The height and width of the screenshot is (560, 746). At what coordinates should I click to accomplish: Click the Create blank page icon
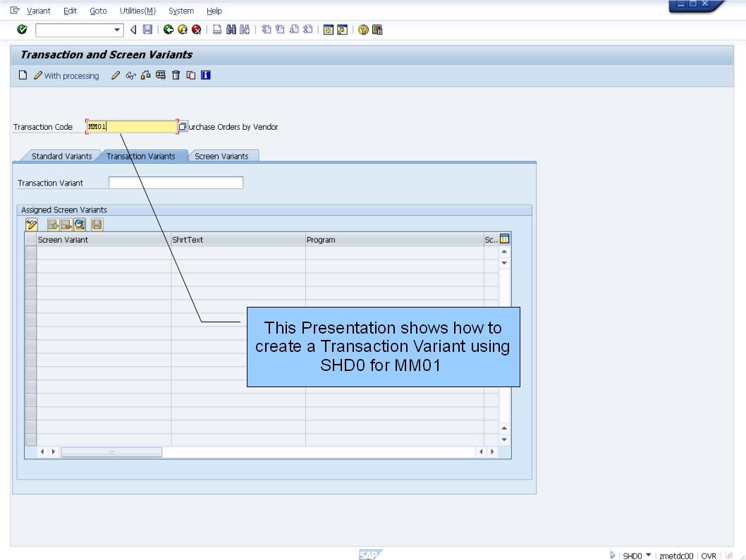pos(23,75)
